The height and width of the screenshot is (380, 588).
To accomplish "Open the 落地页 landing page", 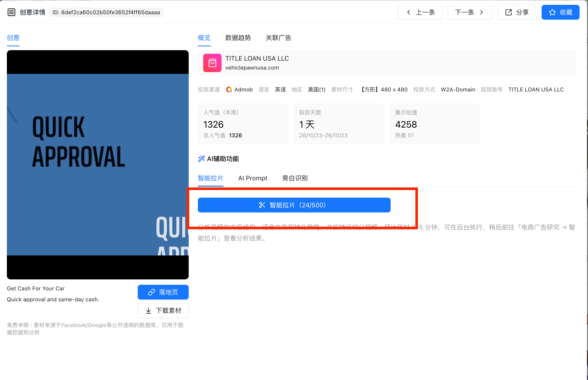I will (x=163, y=292).
